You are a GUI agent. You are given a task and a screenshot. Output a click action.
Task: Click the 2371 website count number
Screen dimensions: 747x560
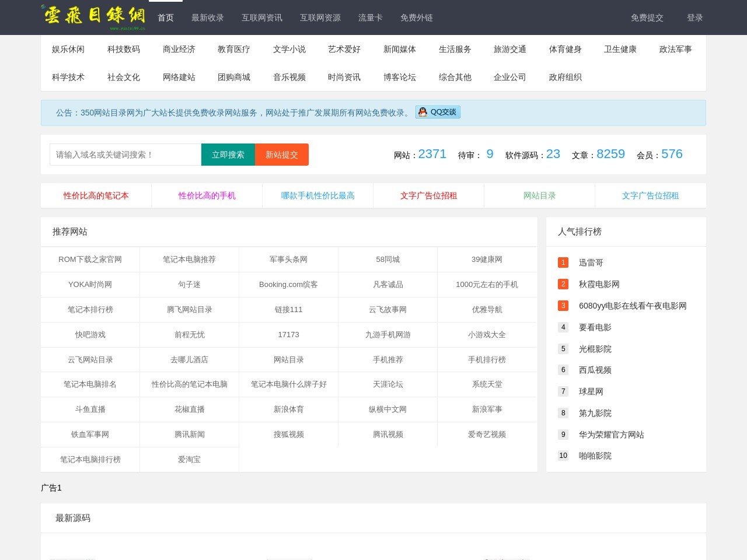coord(432,154)
